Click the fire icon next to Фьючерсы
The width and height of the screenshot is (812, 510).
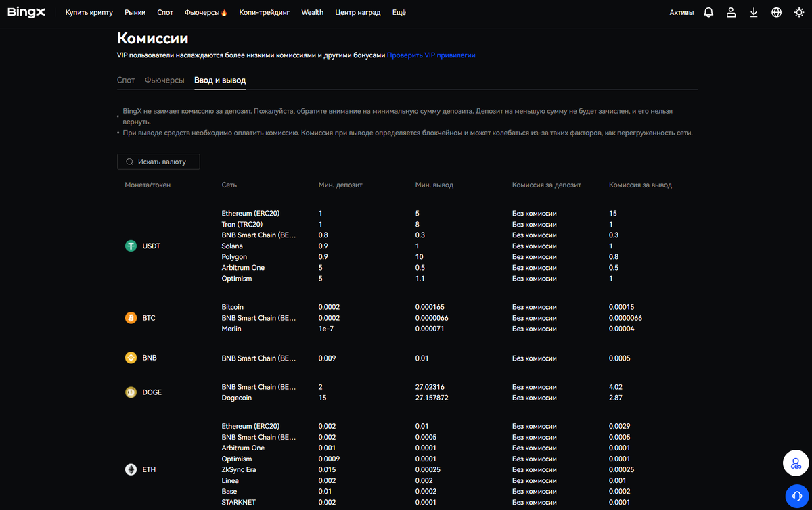tap(224, 12)
